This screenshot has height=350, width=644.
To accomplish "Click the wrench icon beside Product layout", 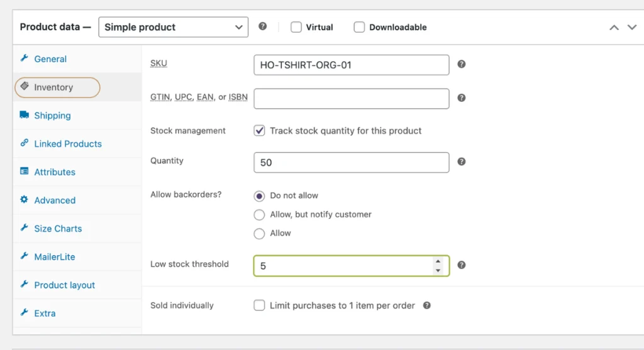I will (x=25, y=285).
